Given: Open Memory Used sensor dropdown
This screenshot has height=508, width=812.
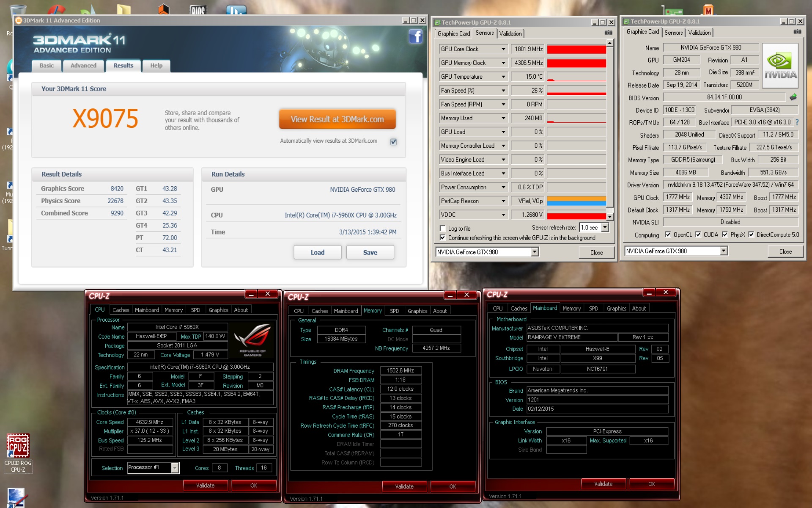Looking at the screenshot, I should [503, 118].
